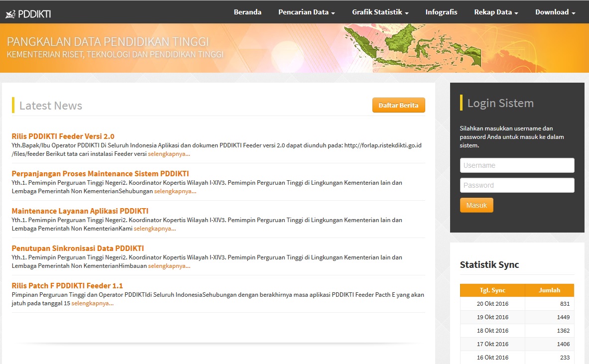Go to the Beranda menu item

pos(247,12)
